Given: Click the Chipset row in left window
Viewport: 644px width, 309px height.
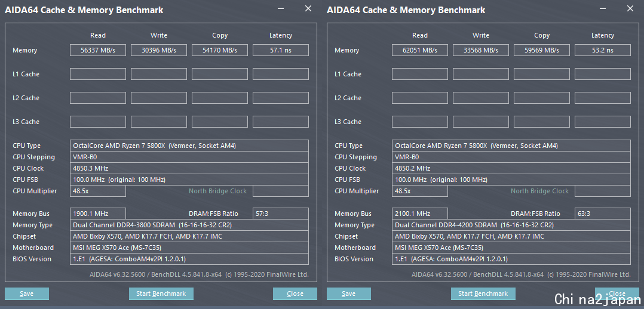Looking at the screenshot, I should click(x=189, y=236).
